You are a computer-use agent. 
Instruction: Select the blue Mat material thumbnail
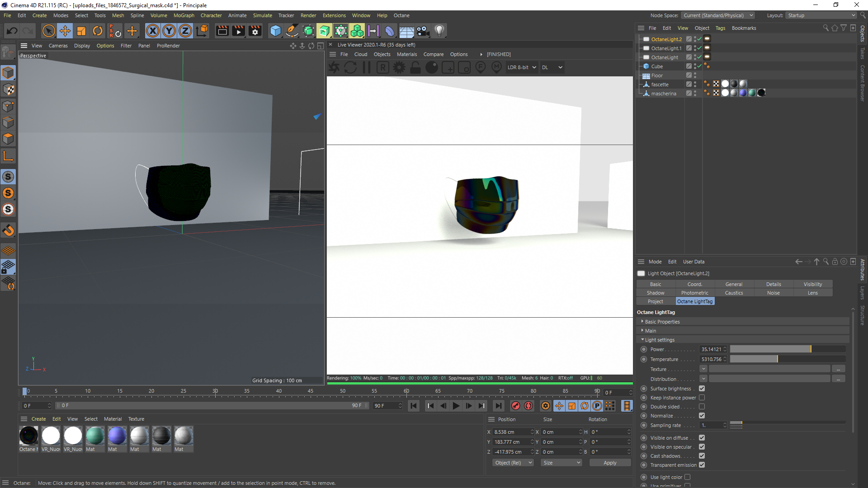(x=117, y=436)
